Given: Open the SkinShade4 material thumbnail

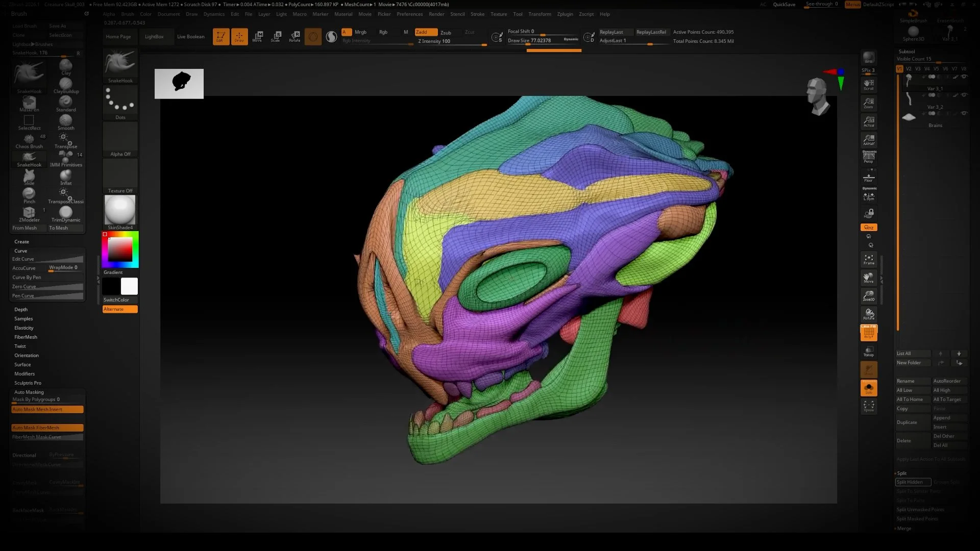Looking at the screenshot, I should click(x=119, y=209).
